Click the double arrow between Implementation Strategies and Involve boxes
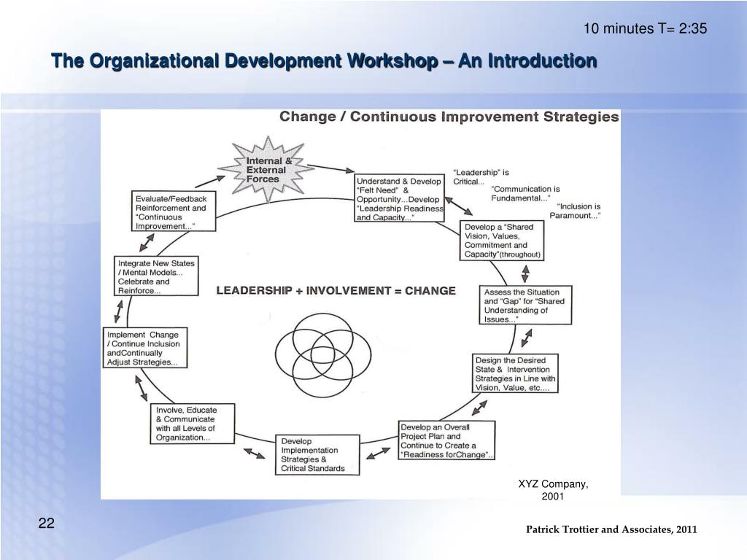Viewport: 747px width, 560px height. coord(254,454)
